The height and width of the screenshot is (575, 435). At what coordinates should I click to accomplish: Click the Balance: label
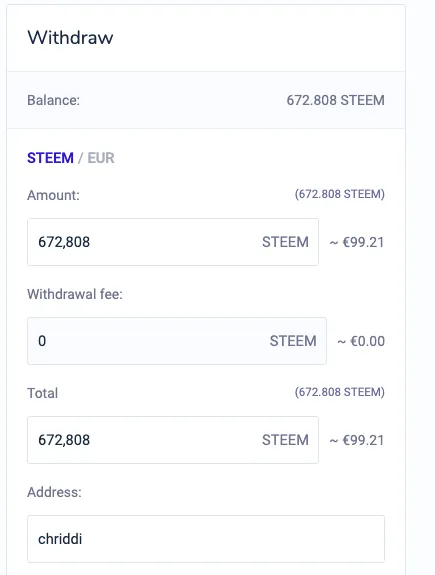coord(54,100)
